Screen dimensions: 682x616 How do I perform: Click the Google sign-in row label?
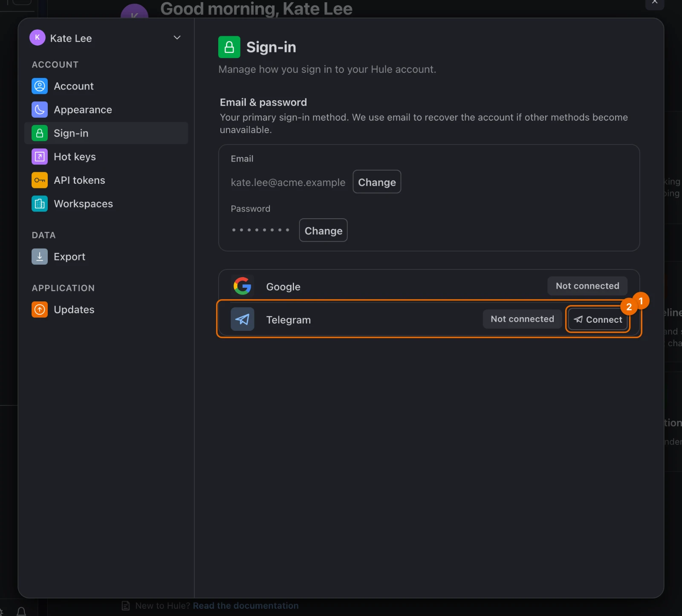tap(283, 287)
